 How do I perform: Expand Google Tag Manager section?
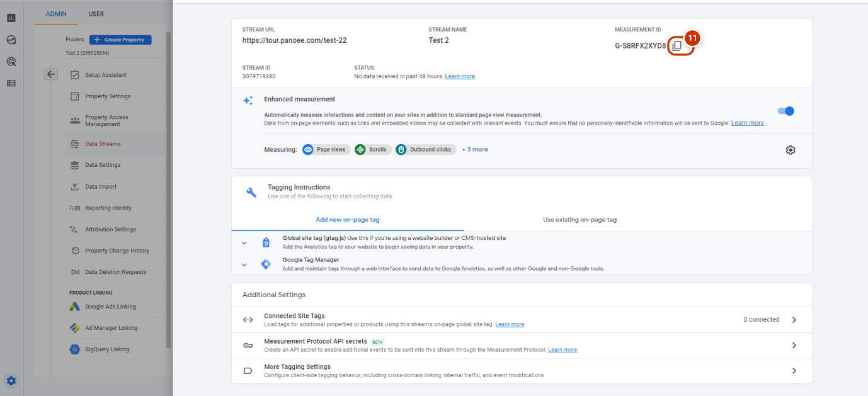point(244,264)
